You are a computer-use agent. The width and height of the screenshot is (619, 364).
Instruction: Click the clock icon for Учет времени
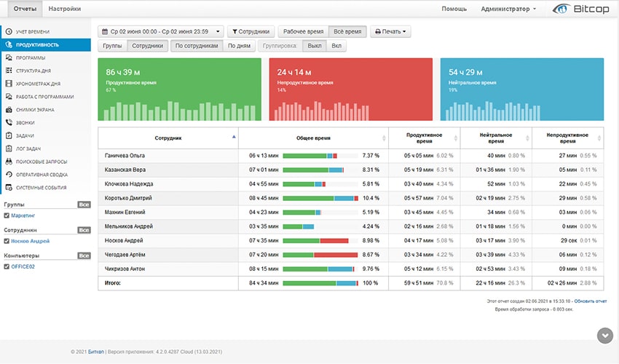8,31
